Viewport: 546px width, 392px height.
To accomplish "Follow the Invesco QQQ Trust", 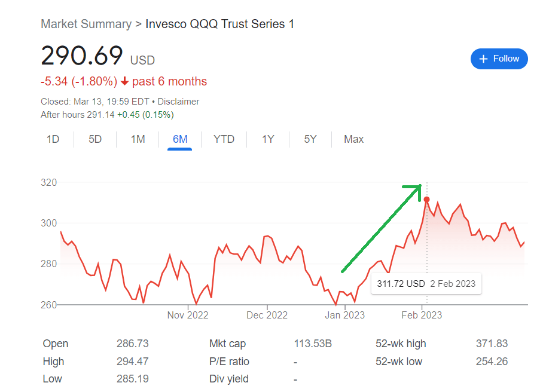I will (499, 59).
